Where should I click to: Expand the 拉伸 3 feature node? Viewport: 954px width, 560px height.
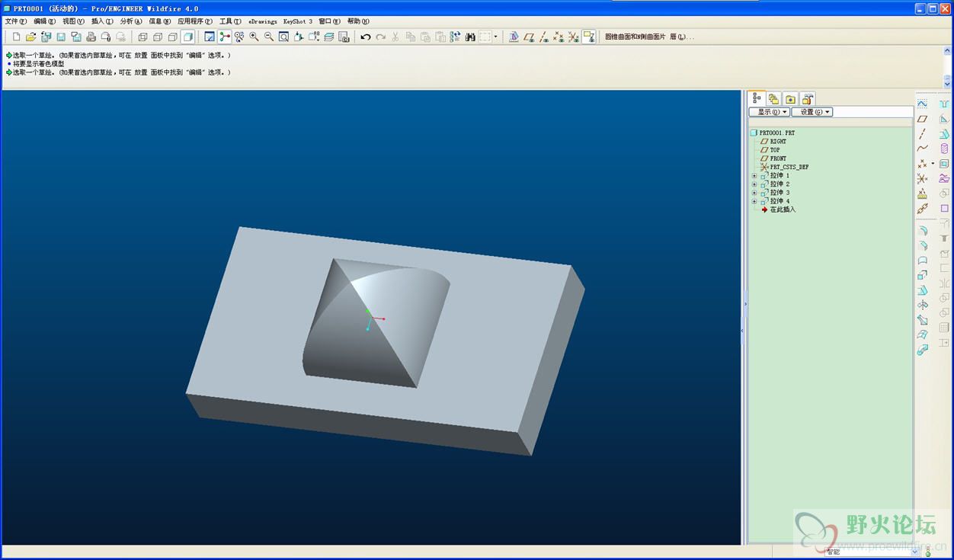click(x=754, y=192)
